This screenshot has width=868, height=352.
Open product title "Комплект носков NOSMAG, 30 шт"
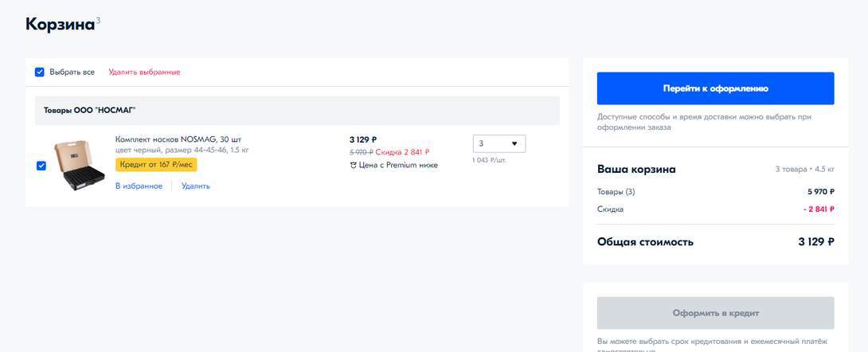coord(178,139)
